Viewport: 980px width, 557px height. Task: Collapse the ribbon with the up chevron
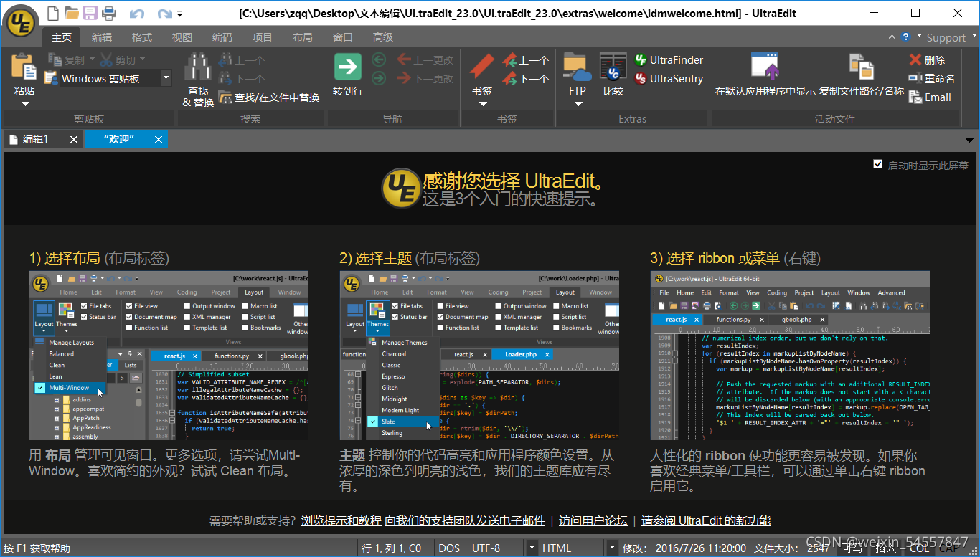pyautogui.click(x=892, y=37)
